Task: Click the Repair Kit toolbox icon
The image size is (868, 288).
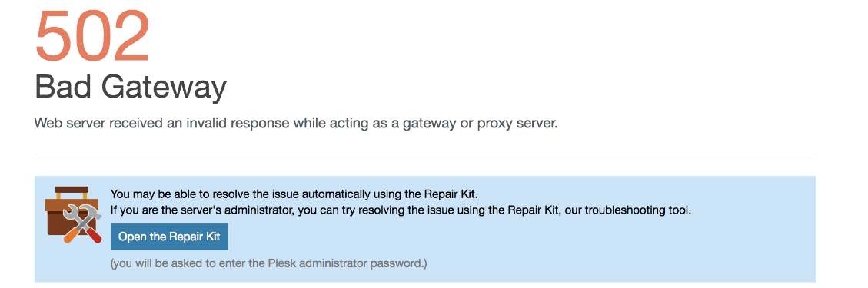Action: [73, 215]
